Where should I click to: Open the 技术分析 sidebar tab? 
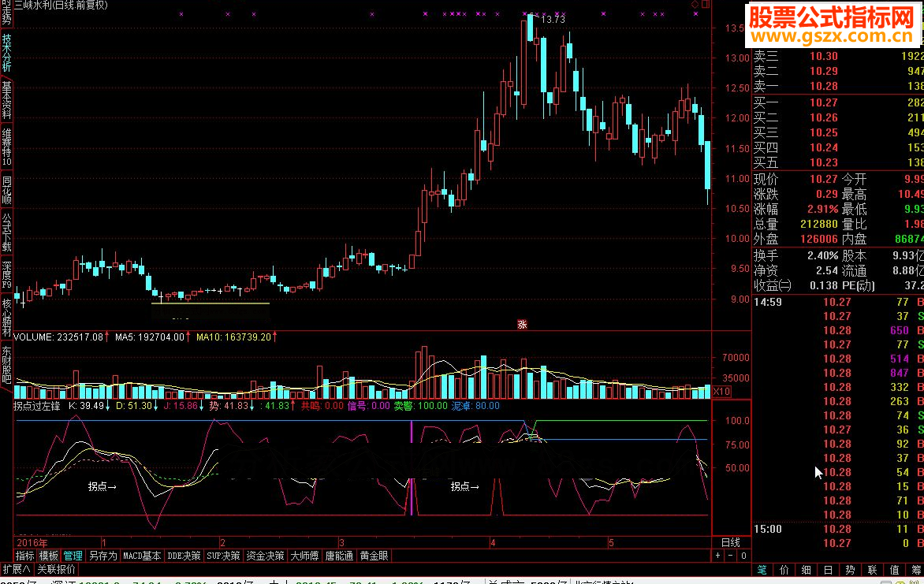(x=6, y=53)
